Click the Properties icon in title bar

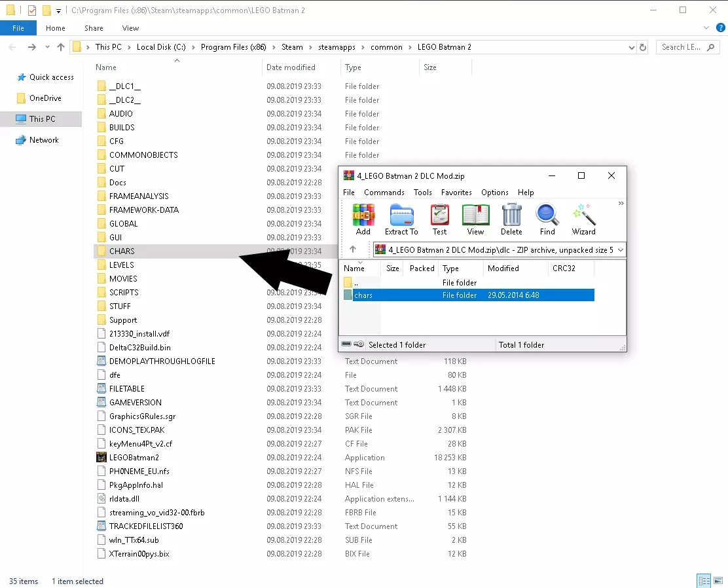coord(31,10)
